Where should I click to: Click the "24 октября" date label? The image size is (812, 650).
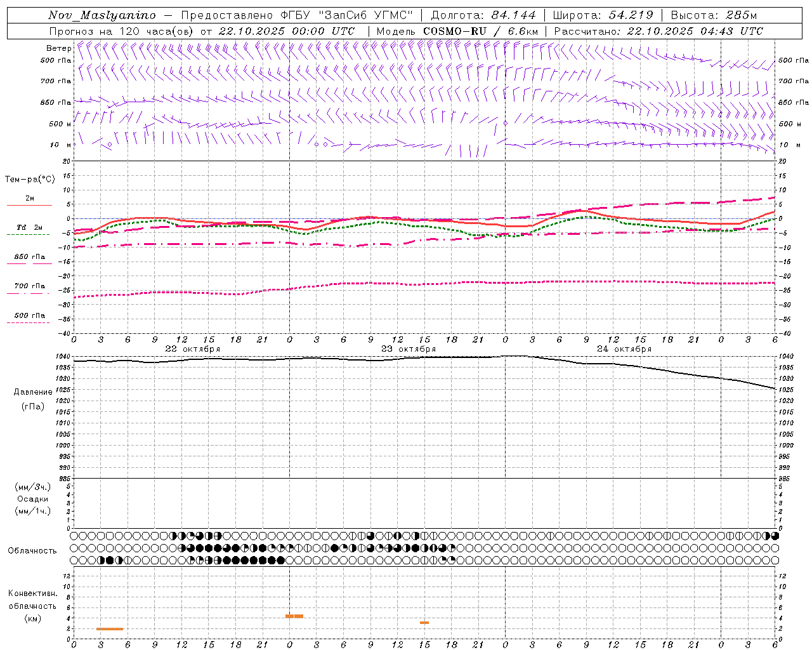point(624,349)
